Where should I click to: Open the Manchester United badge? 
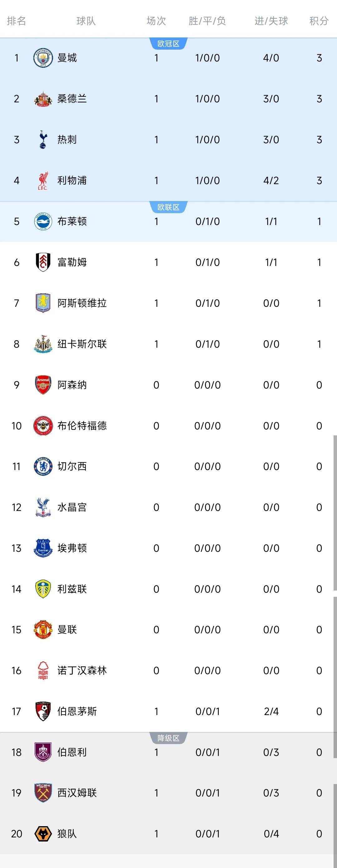[x=43, y=630]
